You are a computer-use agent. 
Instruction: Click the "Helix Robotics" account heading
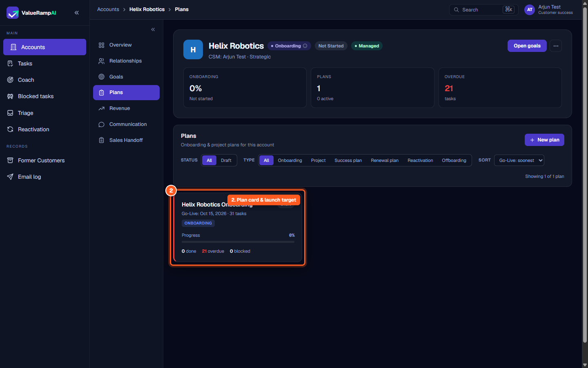[236, 46]
